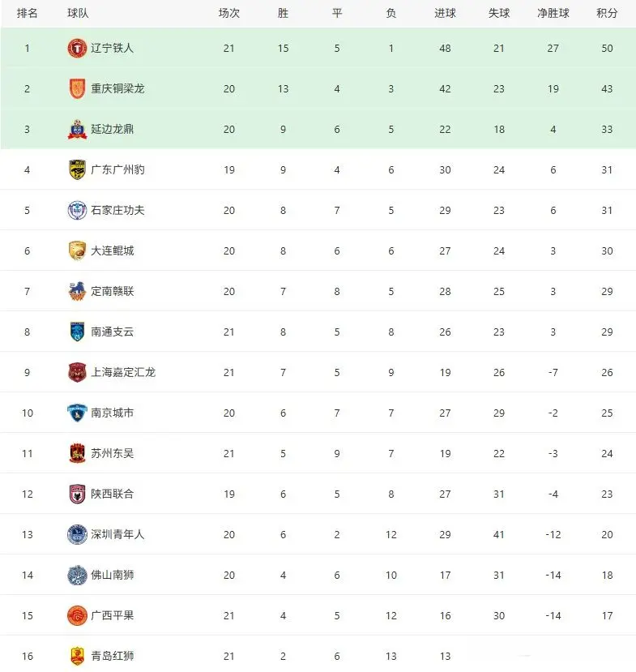Viewport: 636px width, 672px height.
Task: Click the 重庆铜梁龙 team crest
Action: pyautogui.click(x=77, y=89)
